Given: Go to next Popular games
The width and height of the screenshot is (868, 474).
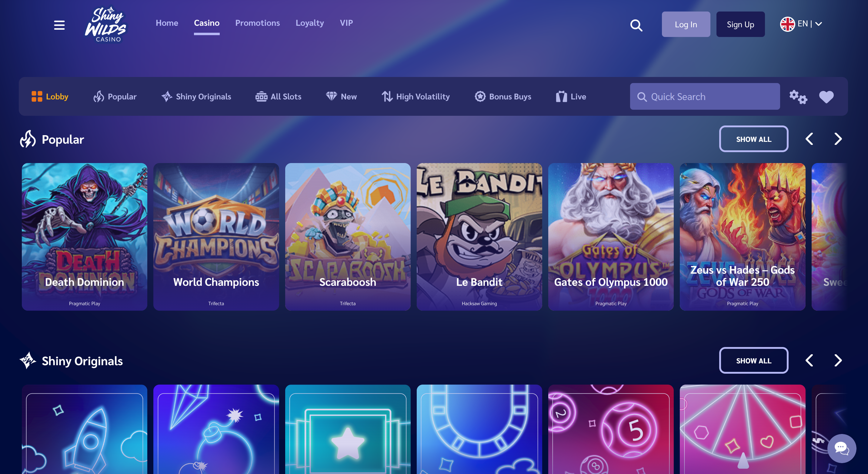Looking at the screenshot, I should click(x=838, y=139).
